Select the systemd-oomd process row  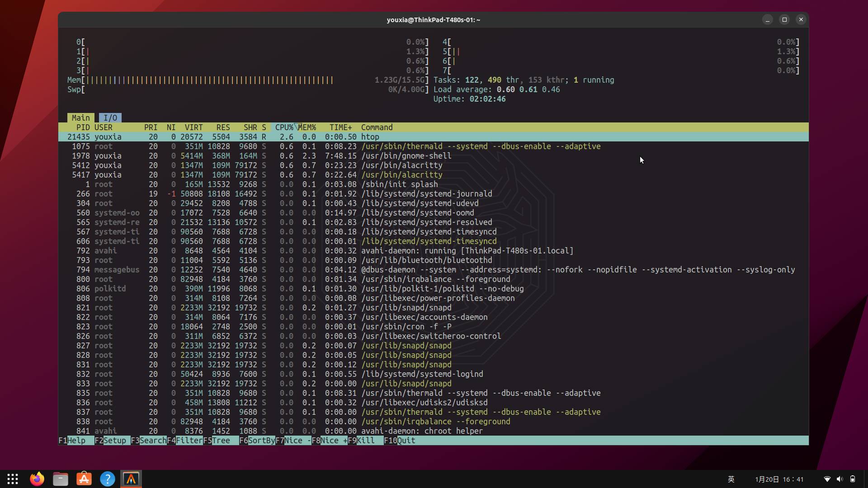434,213
